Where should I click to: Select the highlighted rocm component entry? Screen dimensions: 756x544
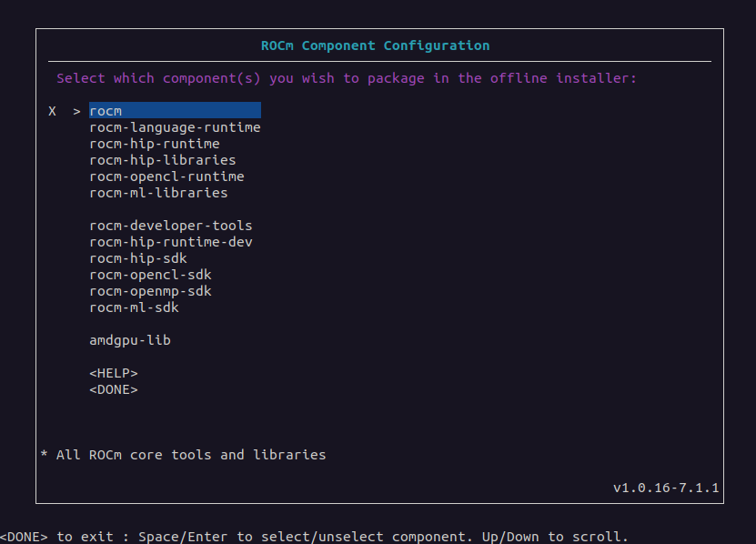(x=174, y=111)
